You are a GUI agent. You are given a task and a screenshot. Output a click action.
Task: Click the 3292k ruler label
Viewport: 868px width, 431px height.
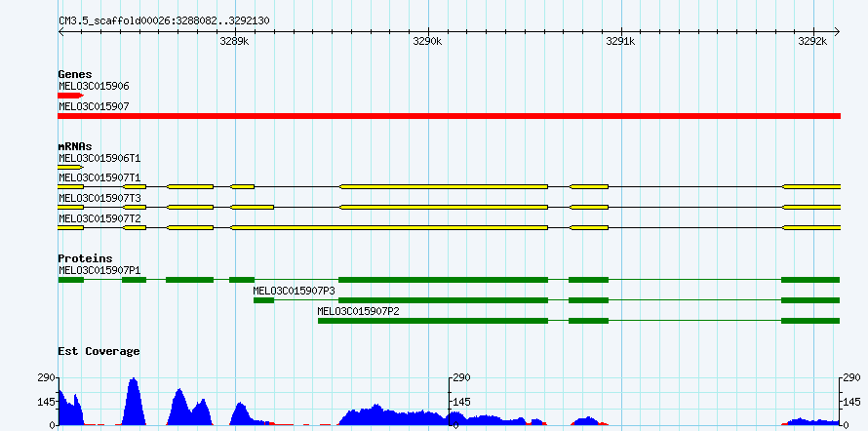point(812,42)
